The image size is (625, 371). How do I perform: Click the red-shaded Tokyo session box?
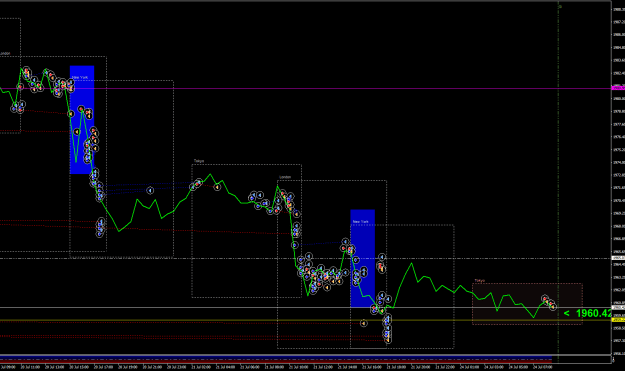tap(527, 304)
